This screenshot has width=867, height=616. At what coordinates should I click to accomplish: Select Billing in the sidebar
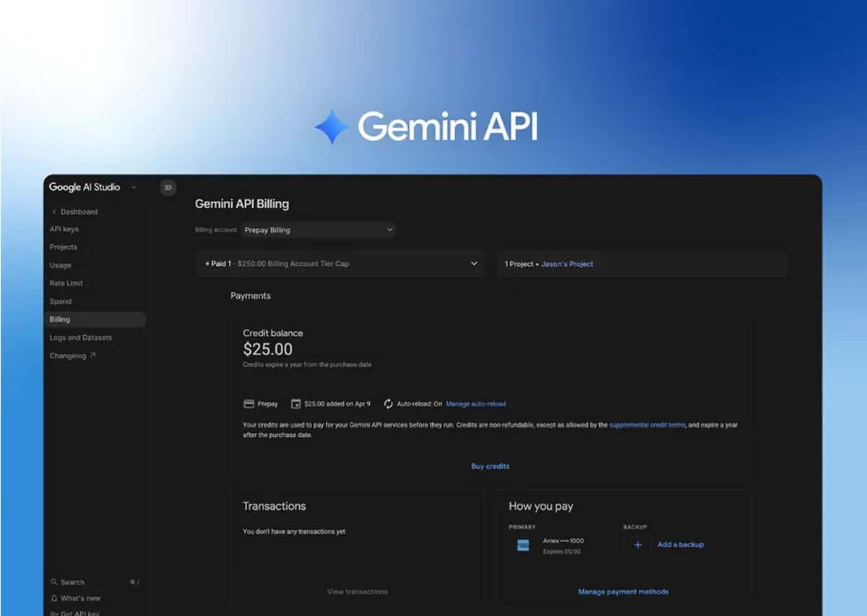pyautogui.click(x=61, y=319)
